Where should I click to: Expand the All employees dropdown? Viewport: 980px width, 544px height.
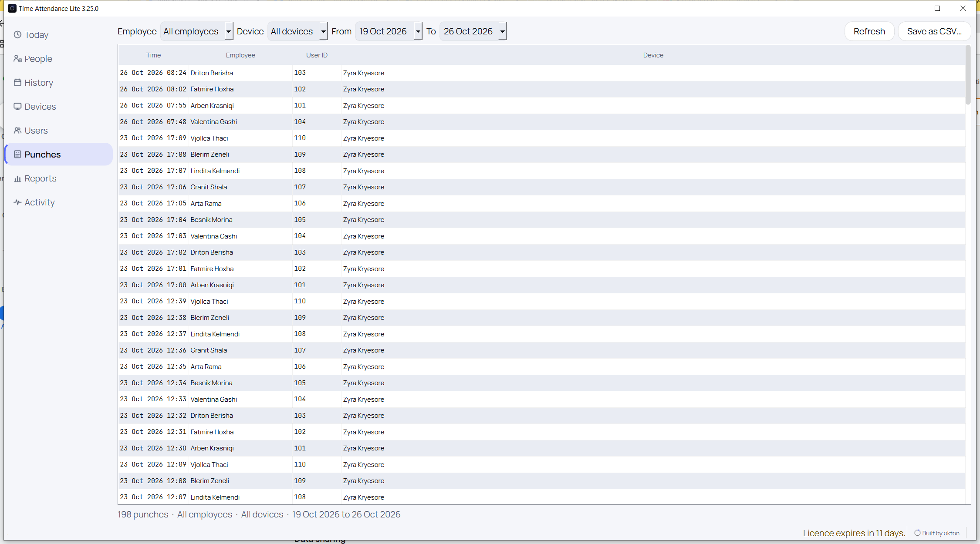pos(228,31)
